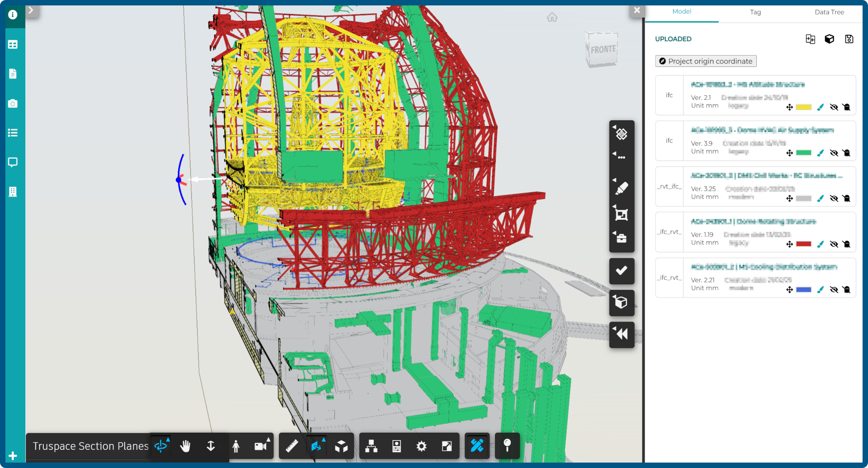Hide the Dome Rotating Structure model

[834, 244]
